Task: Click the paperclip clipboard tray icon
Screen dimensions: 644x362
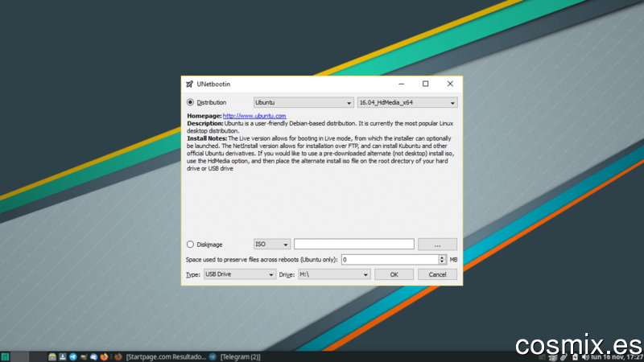Action: coord(564,357)
